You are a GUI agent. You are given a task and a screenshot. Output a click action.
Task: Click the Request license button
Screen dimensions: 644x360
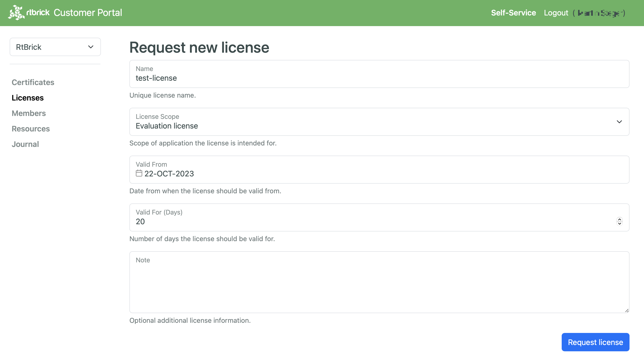click(595, 342)
